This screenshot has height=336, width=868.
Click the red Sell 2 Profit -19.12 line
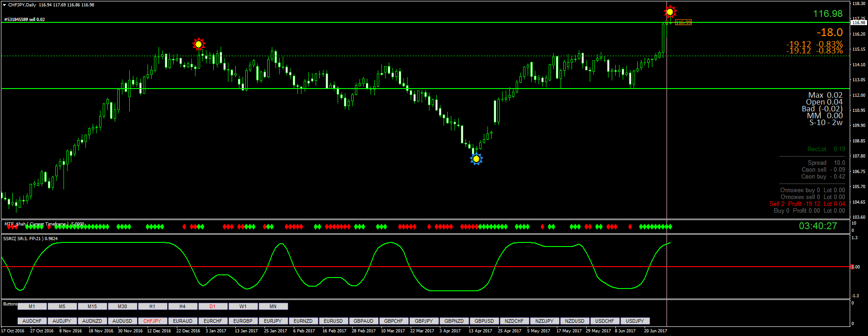pos(807,204)
